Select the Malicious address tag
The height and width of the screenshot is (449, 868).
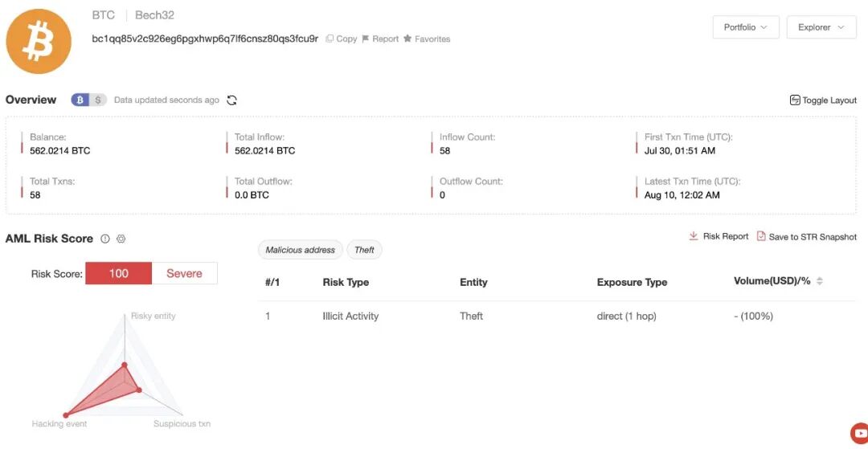point(301,250)
